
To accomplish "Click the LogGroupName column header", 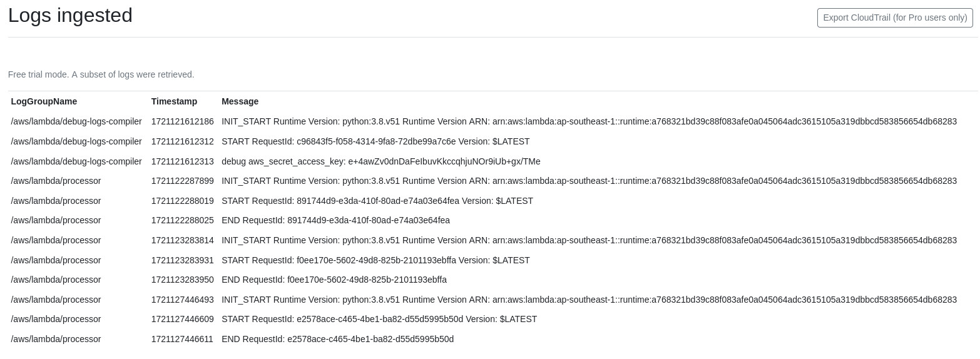I will click(44, 101).
